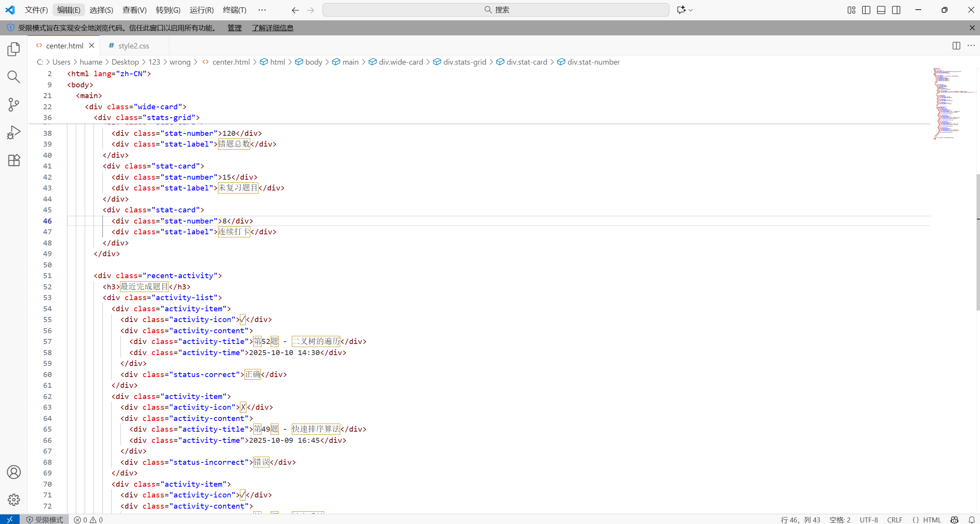Switch to the style2.css tab
Image resolution: width=980 pixels, height=524 pixels.
tap(133, 46)
